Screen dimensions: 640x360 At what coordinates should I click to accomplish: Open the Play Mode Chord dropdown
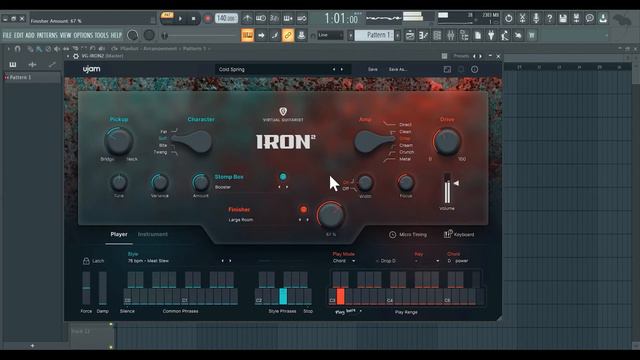(x=344, y=261)
